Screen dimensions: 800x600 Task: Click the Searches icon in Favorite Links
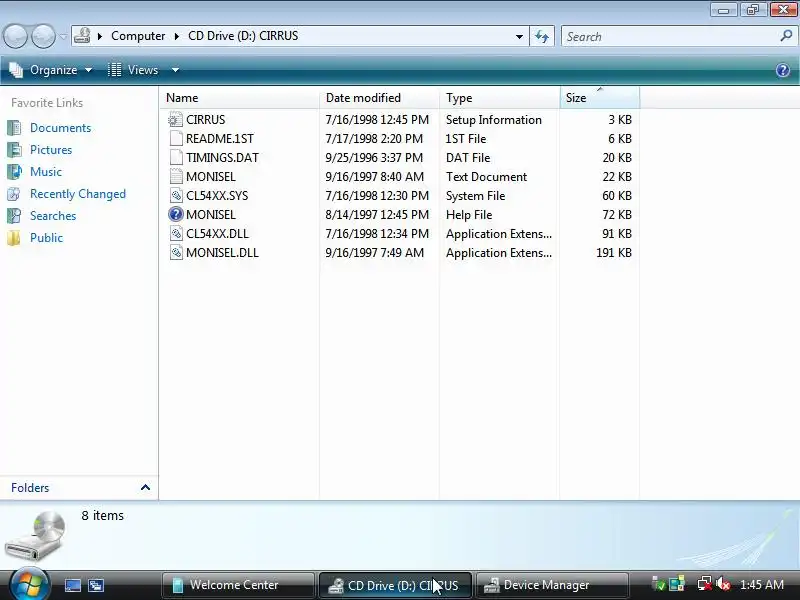point(14,216)
